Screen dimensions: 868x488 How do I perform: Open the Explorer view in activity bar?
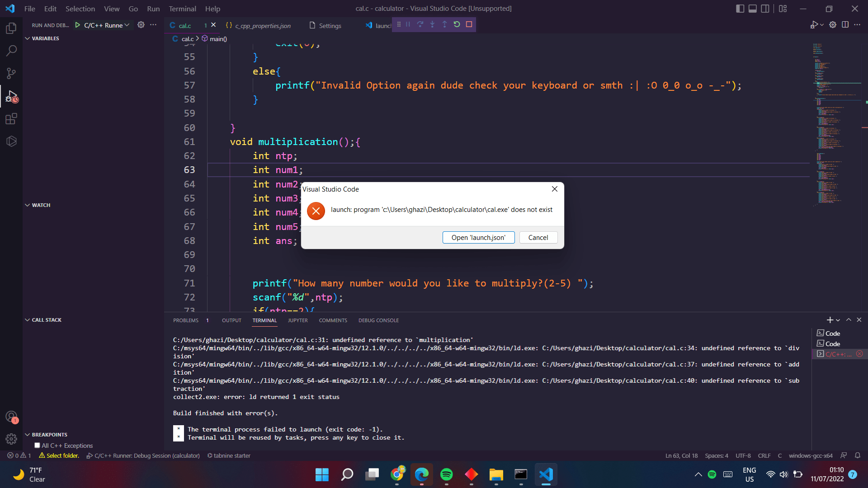11,28
